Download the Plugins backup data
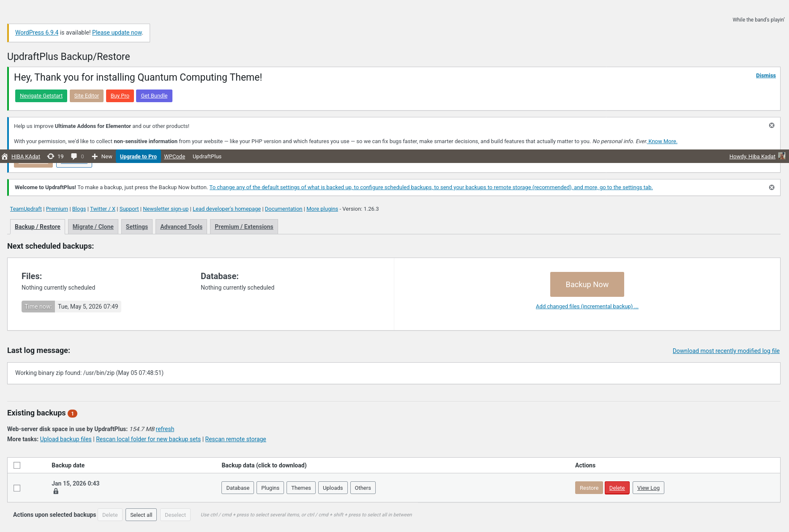The width and height of the screenshot is (789, 532). (270, 488)
